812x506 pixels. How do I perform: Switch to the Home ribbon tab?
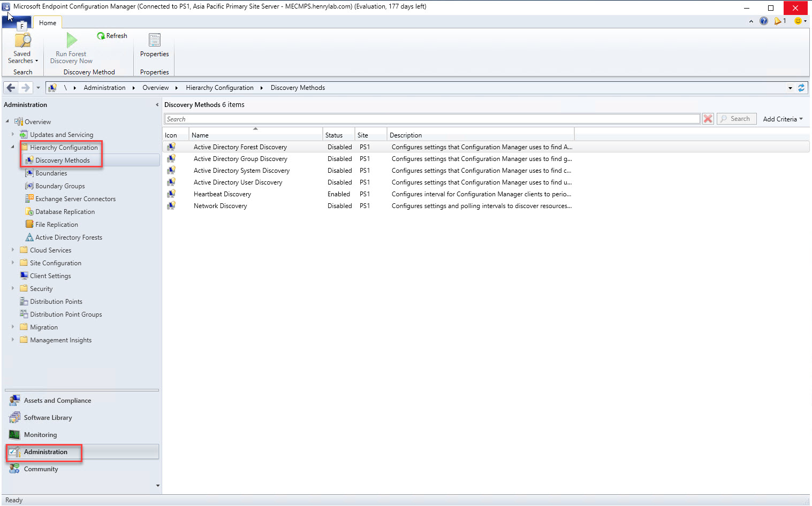[47, 22]
